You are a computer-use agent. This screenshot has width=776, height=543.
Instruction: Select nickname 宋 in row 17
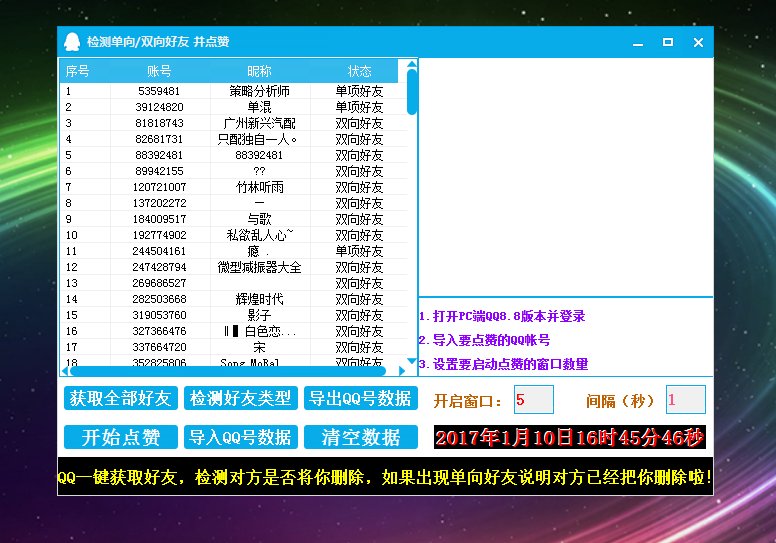pos(259,347)
